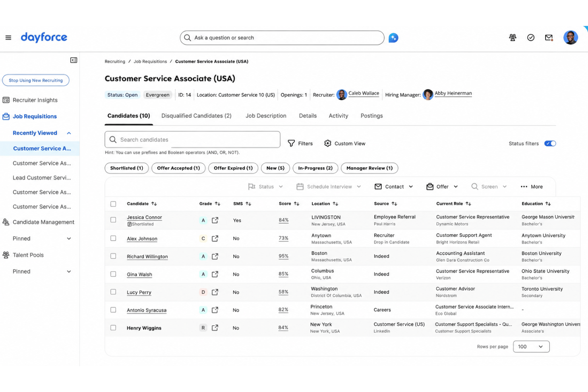Select Lucy Perry's row checkbox
The height and width of the screenshot is (392, 588).
point(113,292)
